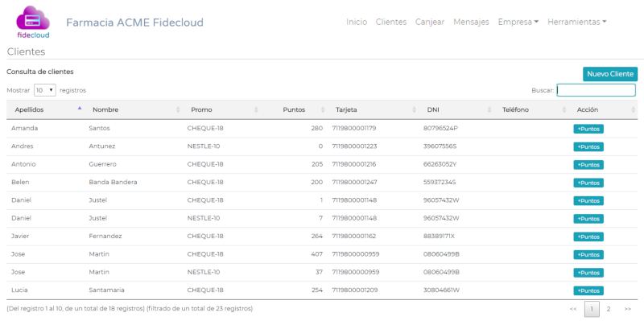Expand the Empresa dropdown menu

(518, 23)
